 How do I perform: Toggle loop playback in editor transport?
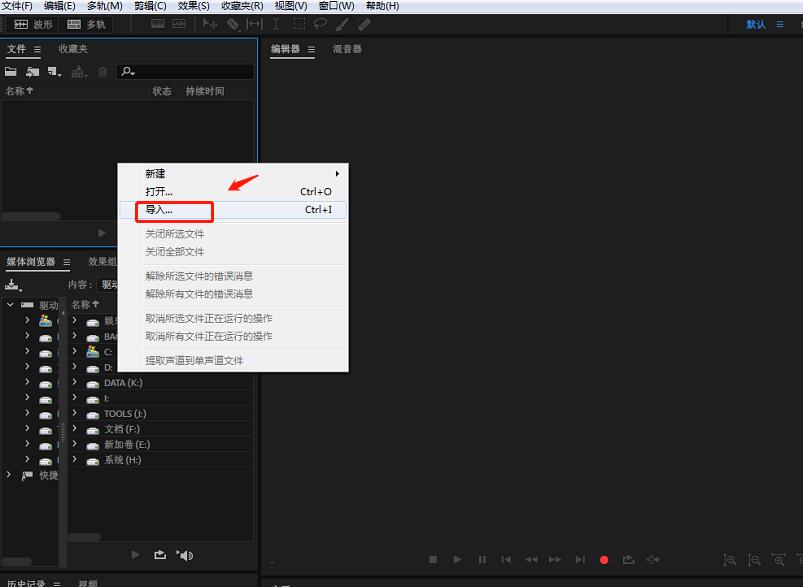[628, 560]
